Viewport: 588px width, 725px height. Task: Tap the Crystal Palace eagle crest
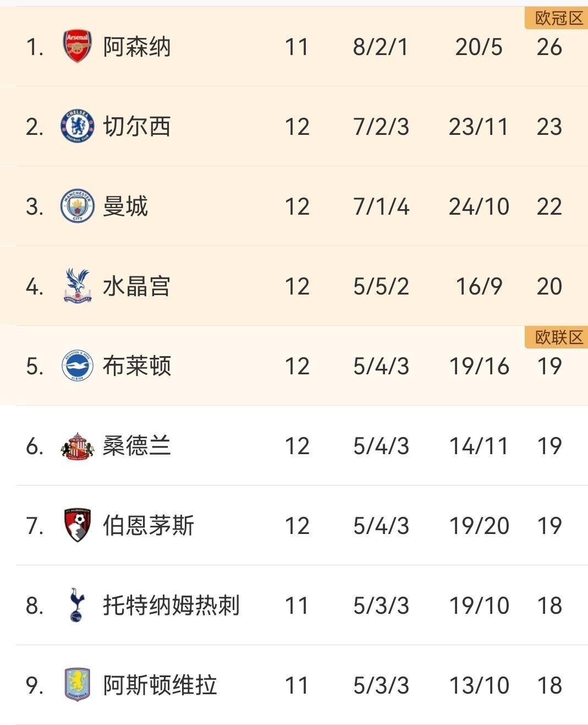[x=77, y=286]
